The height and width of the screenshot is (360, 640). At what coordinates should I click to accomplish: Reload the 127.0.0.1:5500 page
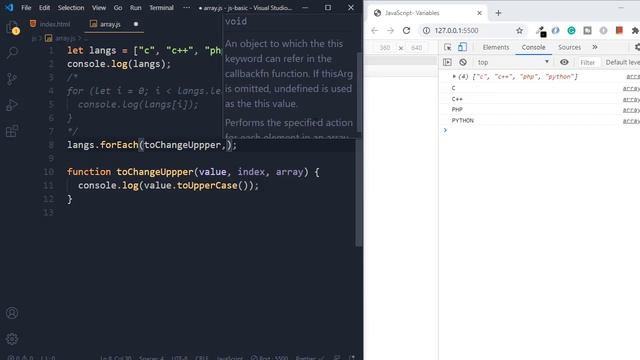(407, 31)
